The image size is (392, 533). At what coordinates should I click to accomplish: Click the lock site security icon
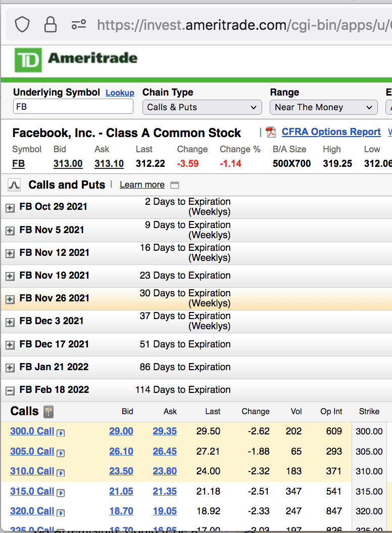[x=51, y=24]
